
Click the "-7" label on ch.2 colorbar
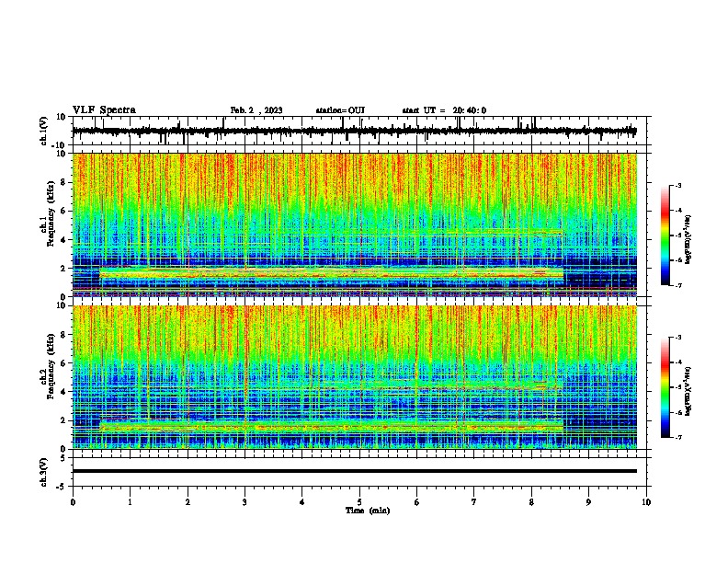pyautogui.click(x=677, y=437)
